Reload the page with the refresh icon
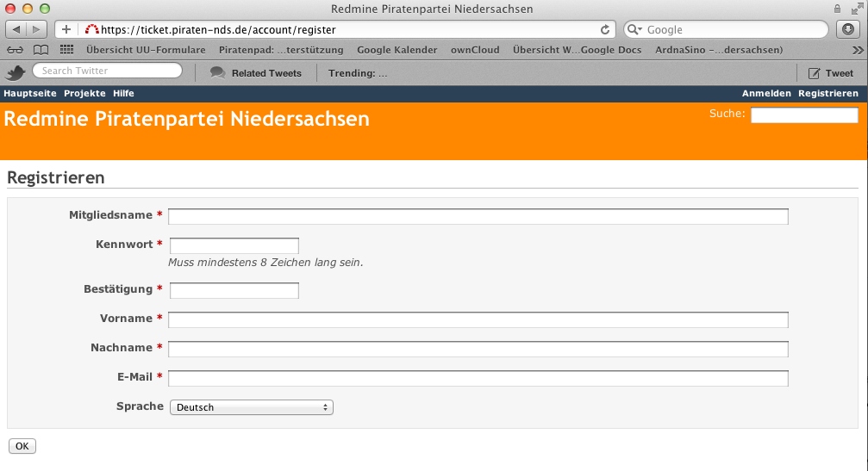 [605, 29]
